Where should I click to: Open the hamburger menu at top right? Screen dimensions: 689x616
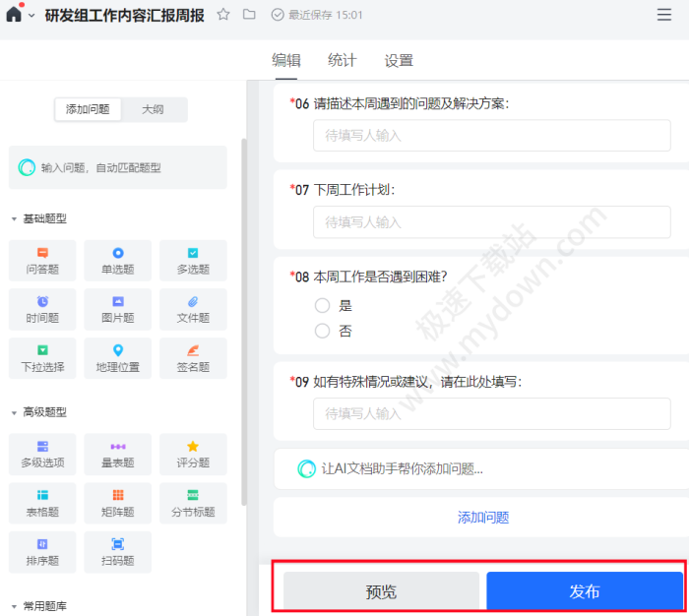point(664,15)
